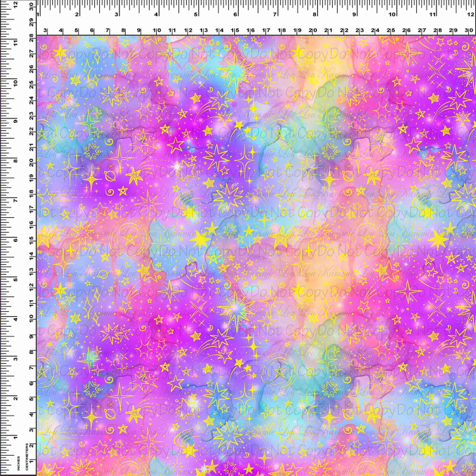Click number 25 on top centimeter ruler
This screenshot has width=476, height=476.
coord(391,31)
